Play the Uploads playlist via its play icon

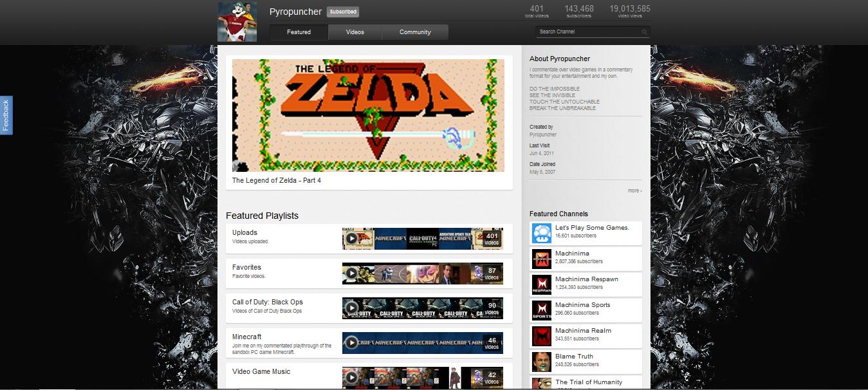pos(351,239)
